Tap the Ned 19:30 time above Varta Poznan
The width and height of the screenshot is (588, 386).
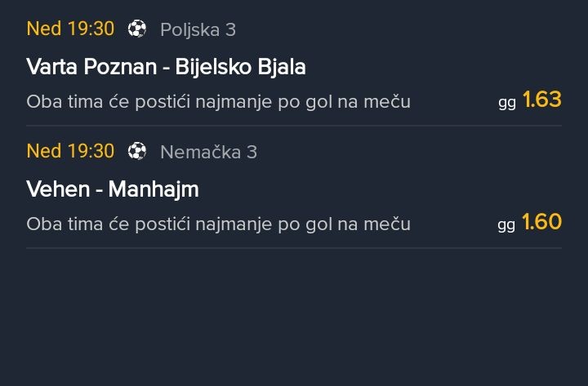70,29
